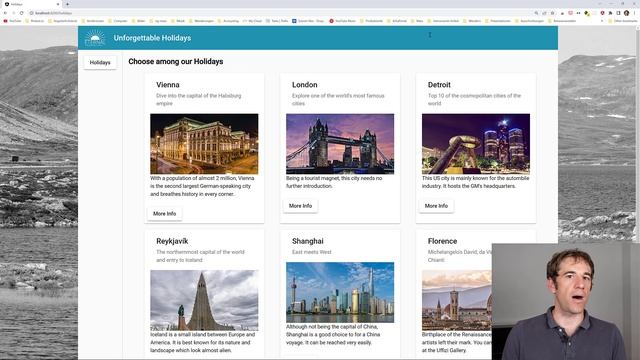Open More Info for London

pos(300,206)
